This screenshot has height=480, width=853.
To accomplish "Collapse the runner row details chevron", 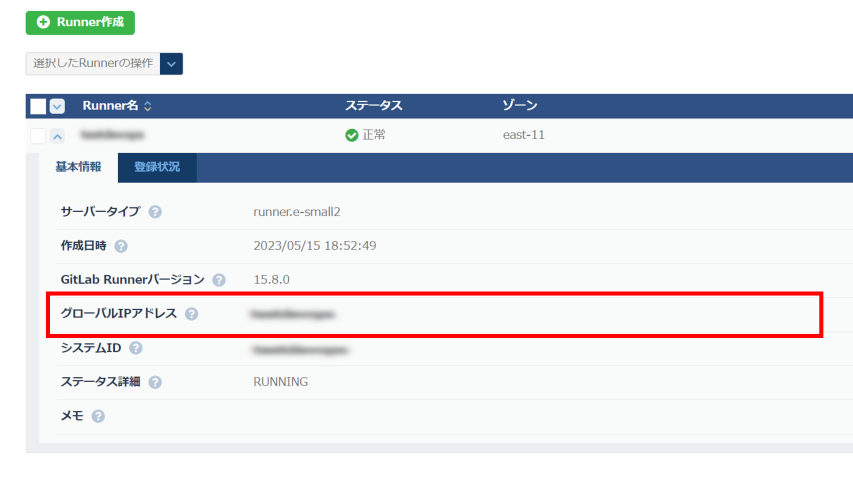I will click(57, 136).
